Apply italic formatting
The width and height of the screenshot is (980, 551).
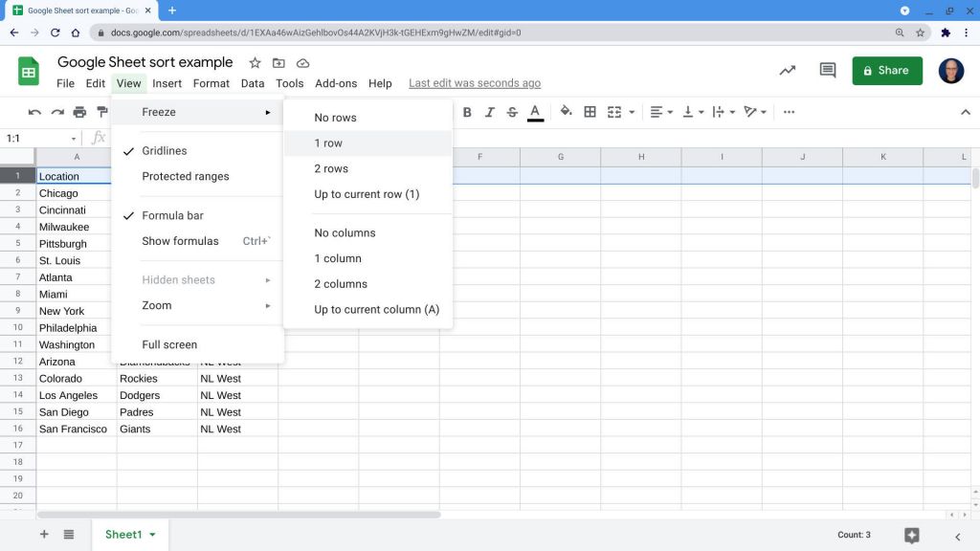click(x=490, y=112)
